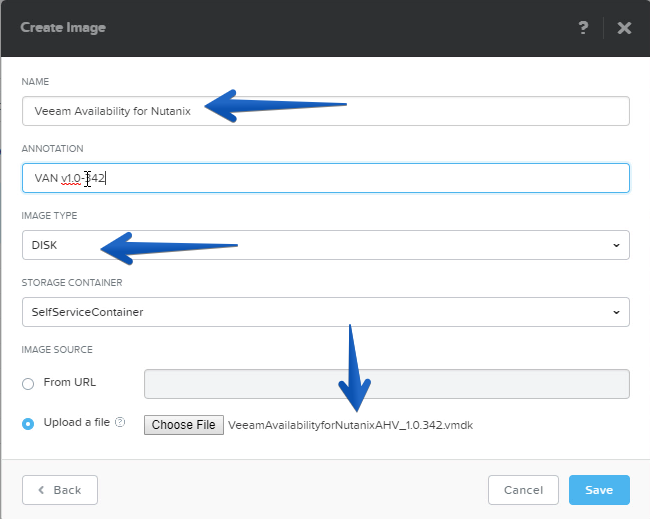Click the STORAGE CONTAINER label
The height and width of the screenshot is (519, 650).
coord(72,283)
